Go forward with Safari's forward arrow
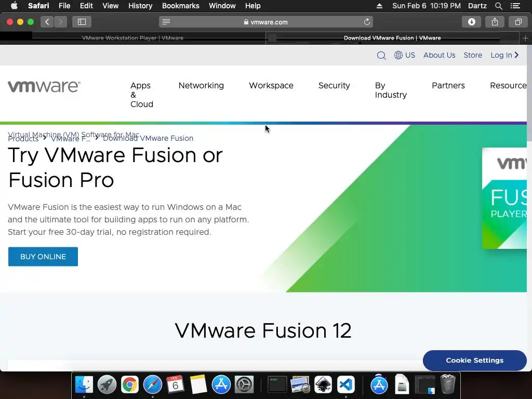 click(x=60, y=22)
